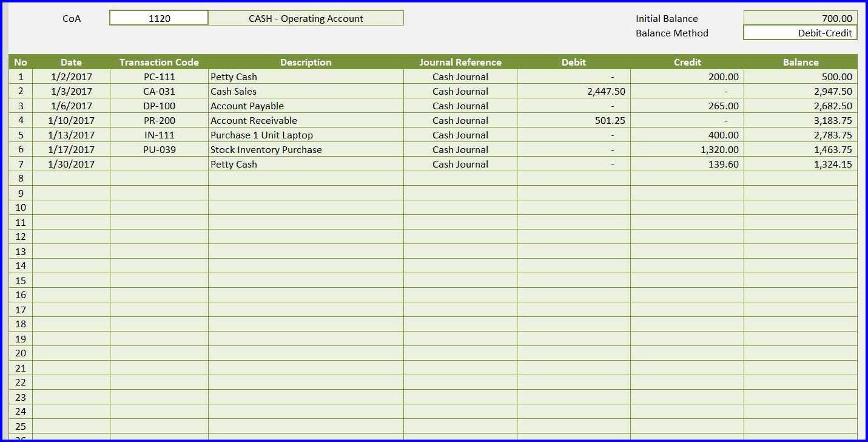Click Cash Journal reference in PU-039 row
The width and height of the screenshot is (868, 442).
pos(460,149)
